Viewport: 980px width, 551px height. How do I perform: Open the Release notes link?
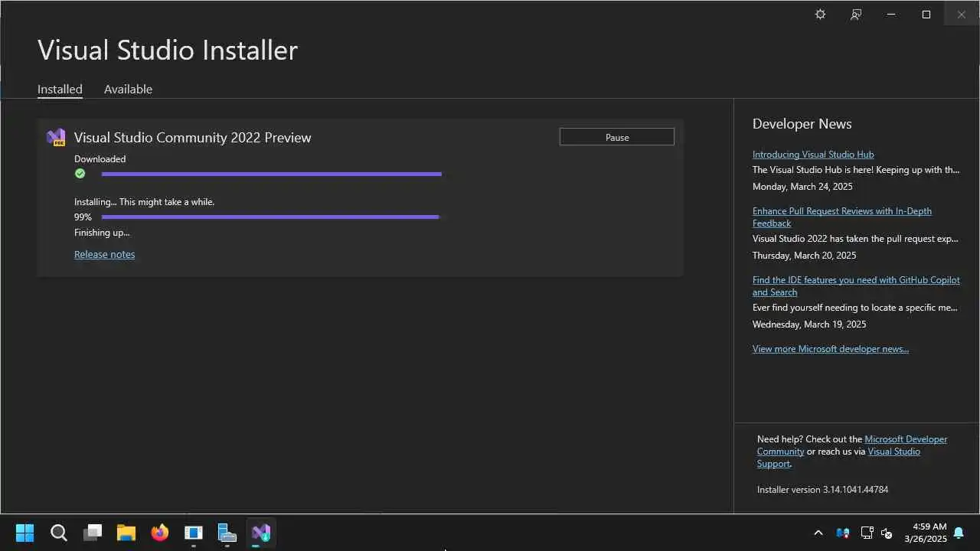pyautogui.click(x=104, y=254)
